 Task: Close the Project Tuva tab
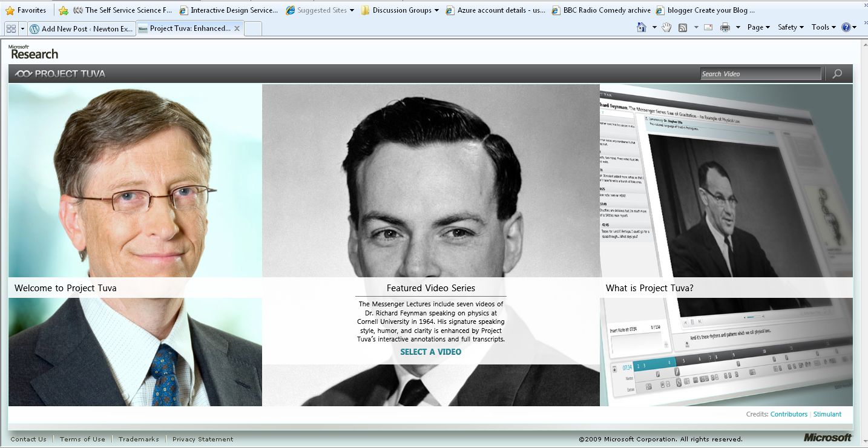(237, 28)
